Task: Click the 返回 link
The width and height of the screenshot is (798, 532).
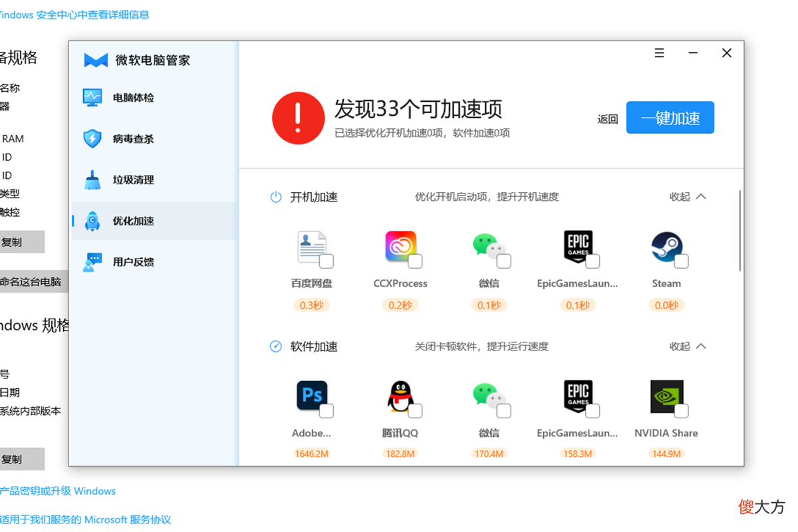Action: [x=608, y=119]
